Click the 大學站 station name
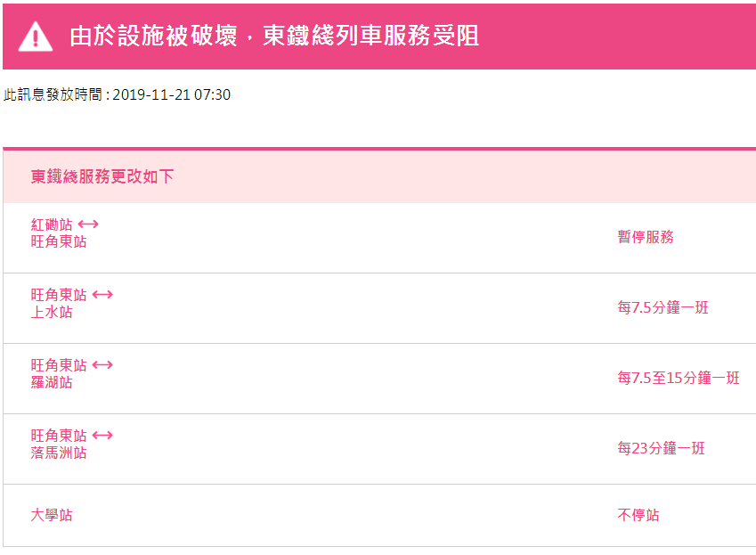The height and width of the screenshot is (555, 756). pos(52,515)
